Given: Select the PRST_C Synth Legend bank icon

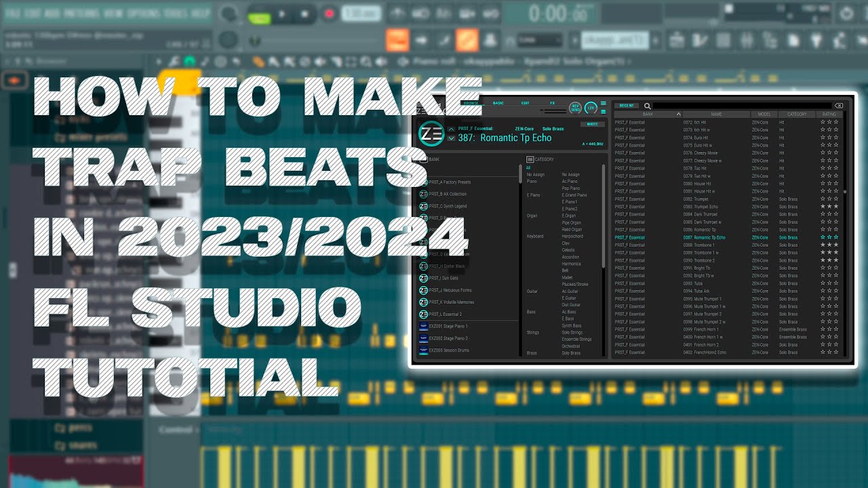Looking at the screenshot, I should tap(424, 206).
